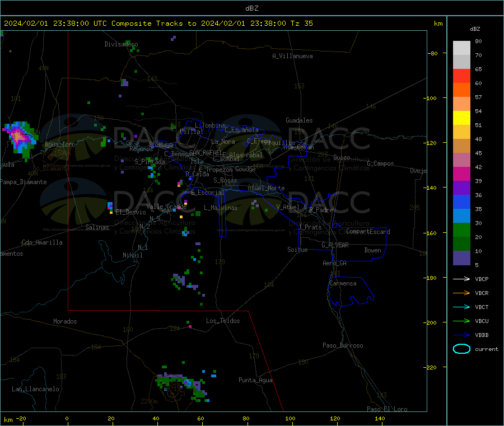This screenshot has width=504, height=426.
Task: Click the 'L_Malvinas' label
Action: point(221,208)
